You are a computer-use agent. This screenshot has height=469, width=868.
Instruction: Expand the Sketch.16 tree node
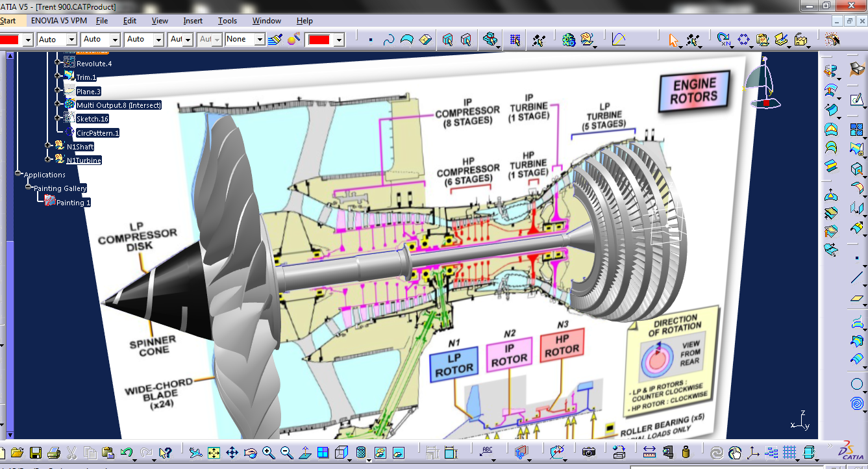click(58, 118)
